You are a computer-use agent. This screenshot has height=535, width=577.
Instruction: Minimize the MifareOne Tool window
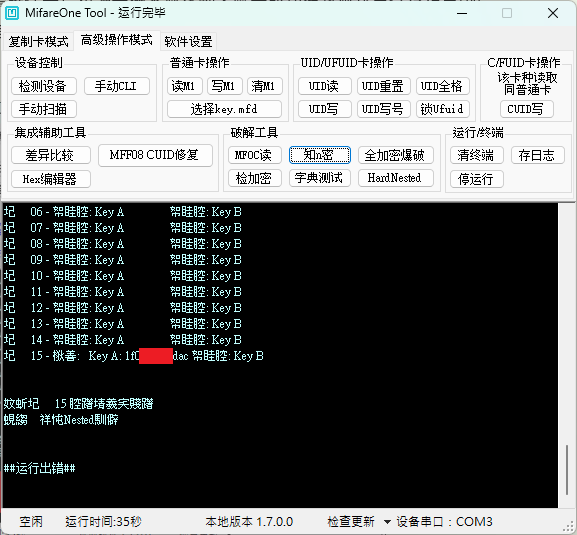[x=462, y=13]
